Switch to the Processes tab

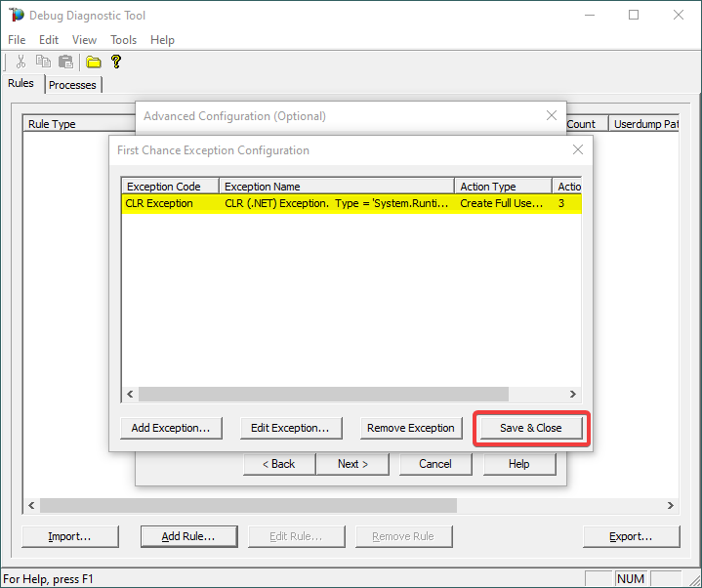(72, 85)
